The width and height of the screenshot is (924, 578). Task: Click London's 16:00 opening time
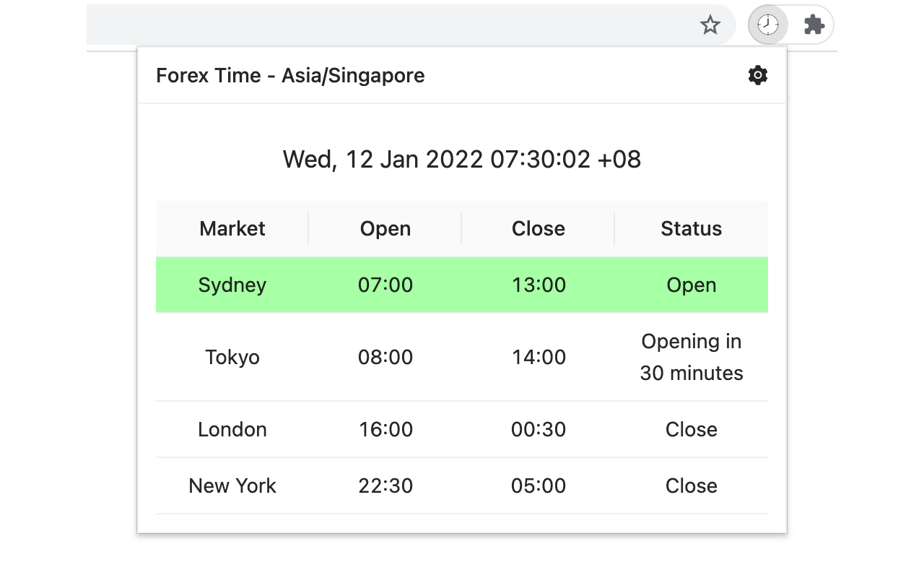pyautogui.click(x=385, y=429)
